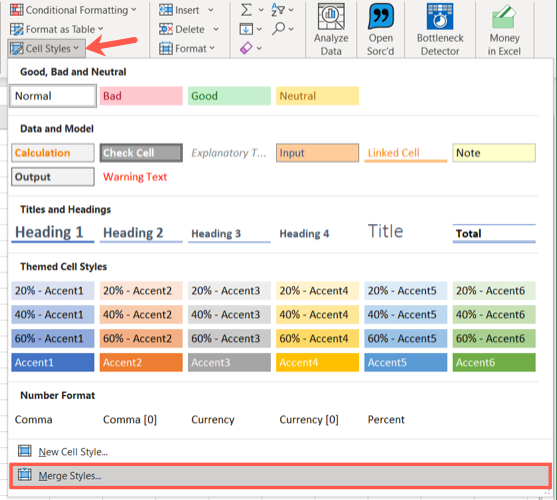Apply the Currency [0] number format
Screen dimensions: 557x500
coord(309,420)
